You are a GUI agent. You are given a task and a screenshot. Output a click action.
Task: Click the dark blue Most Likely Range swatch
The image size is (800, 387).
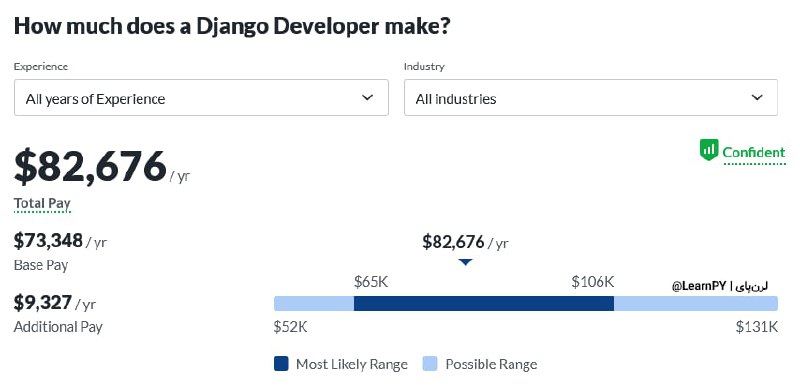click(281, 364)
